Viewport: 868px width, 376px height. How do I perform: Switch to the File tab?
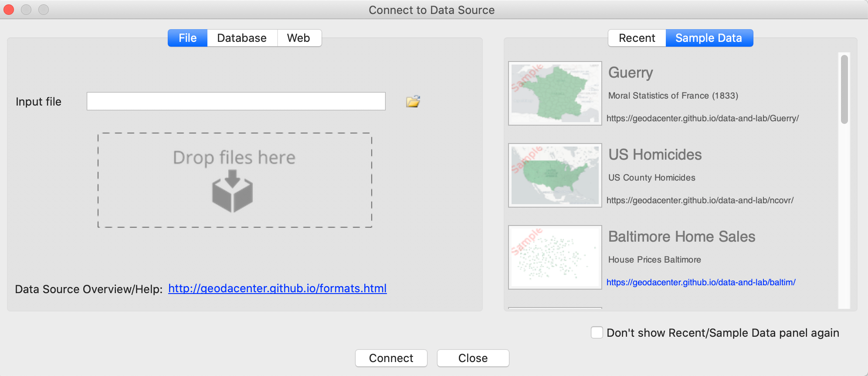(188, 38)
